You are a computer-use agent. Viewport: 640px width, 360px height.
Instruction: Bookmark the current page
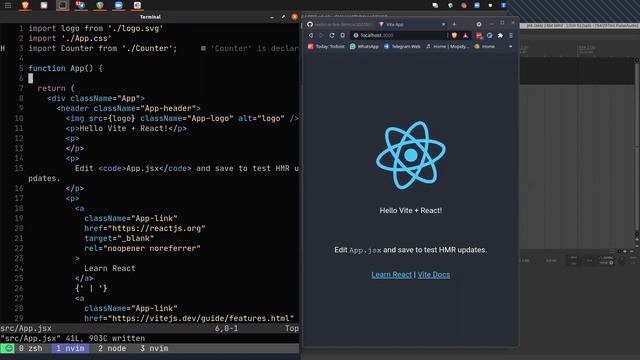pyautogui.click(x=342, y=36)
